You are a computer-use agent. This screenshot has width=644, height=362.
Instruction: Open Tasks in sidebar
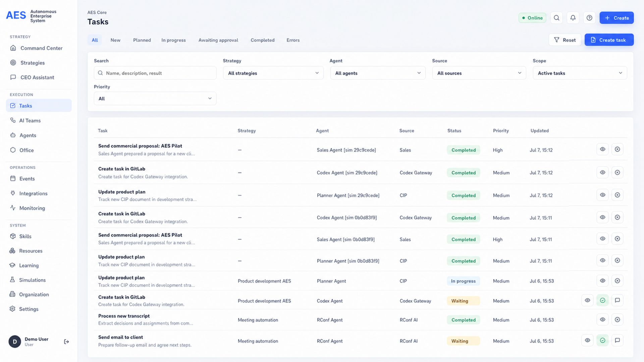point(39,106)
